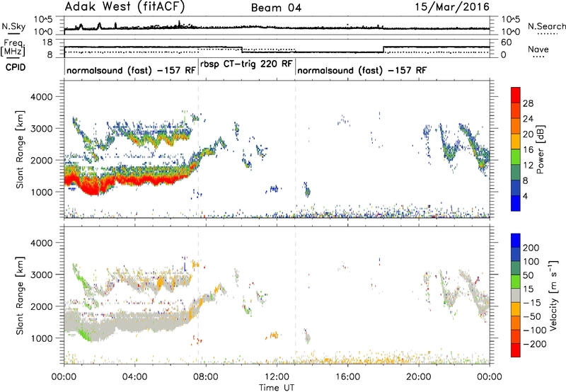Click the '12:00' time axis tick label
The image size is (566, 392).
[x=277, y=377]
